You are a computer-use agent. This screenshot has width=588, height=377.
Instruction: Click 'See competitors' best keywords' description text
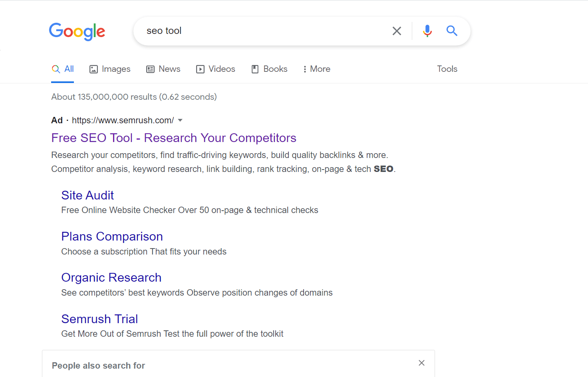point(197,293)
